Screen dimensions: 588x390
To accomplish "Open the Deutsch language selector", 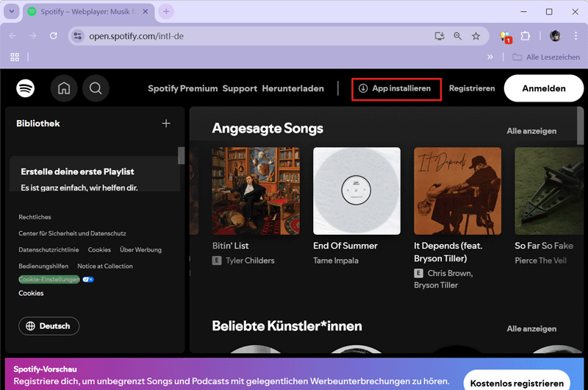I will click(49, 326).
